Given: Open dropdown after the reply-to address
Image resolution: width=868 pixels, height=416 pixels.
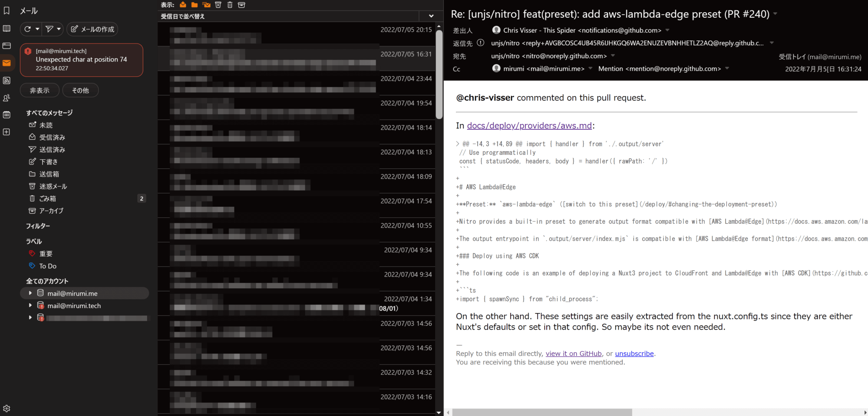Looking at the screenshot, I should (772, 43).
